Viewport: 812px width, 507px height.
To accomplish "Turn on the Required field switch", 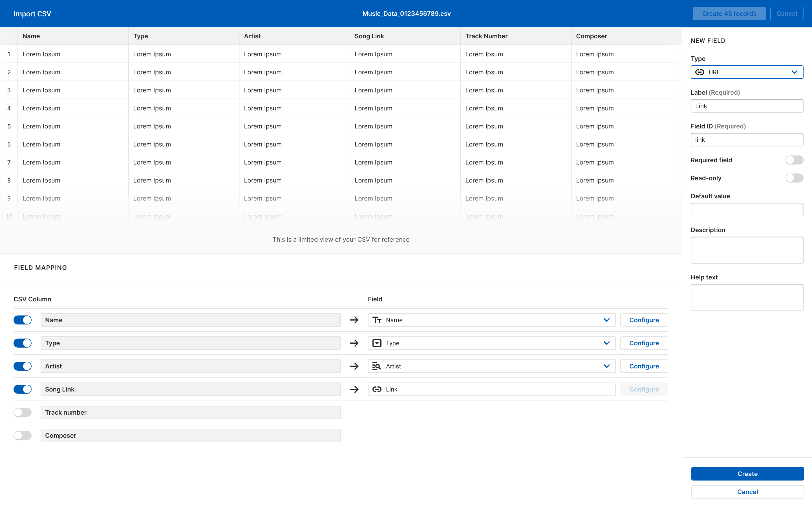I will [794, 160].
